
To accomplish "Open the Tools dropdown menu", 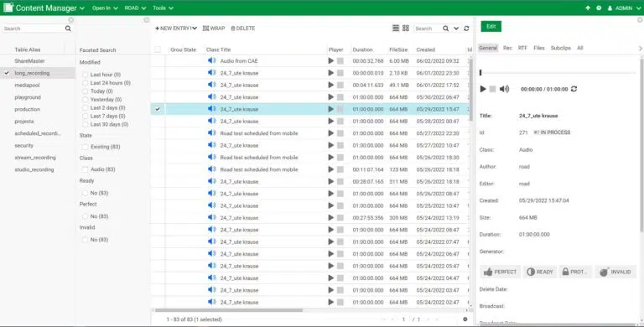I will click(x=163, y=8).
